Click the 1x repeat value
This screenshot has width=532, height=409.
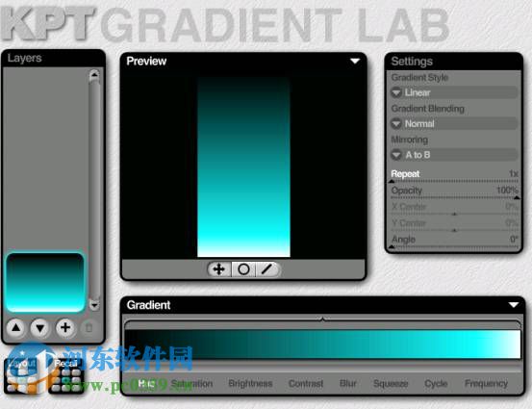pos(514,174)
